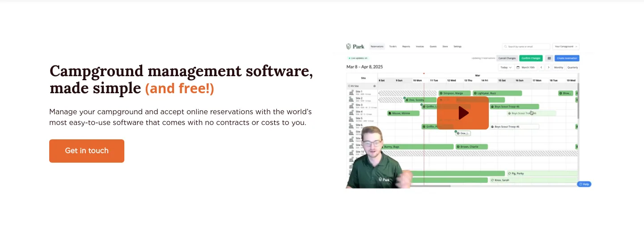Click the Site 2 RV icon
The image size is (644, 233).
(352, 99)
